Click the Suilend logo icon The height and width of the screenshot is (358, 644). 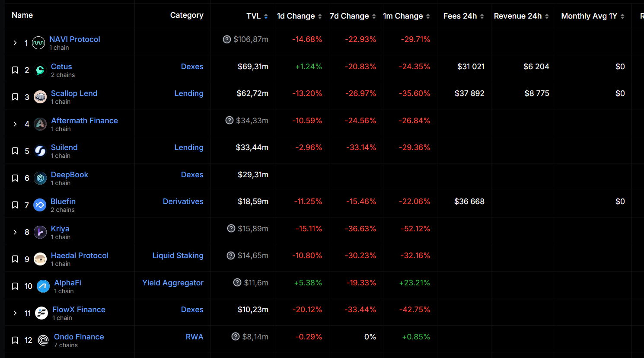pyautogui.click(x=40, y=151)
